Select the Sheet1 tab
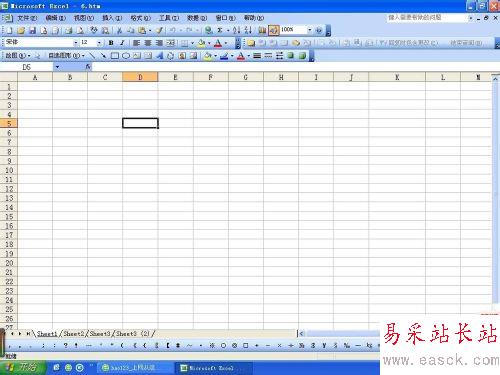Screen dimensions: 500x375 point(47,333)
